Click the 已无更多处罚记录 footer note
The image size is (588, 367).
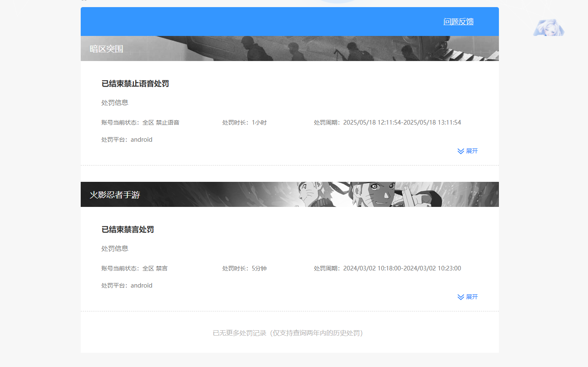coord(288,333)
